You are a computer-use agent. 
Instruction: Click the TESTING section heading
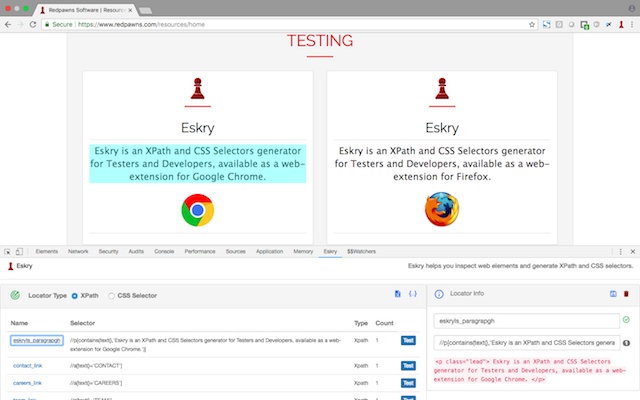[x=320, y=41]
